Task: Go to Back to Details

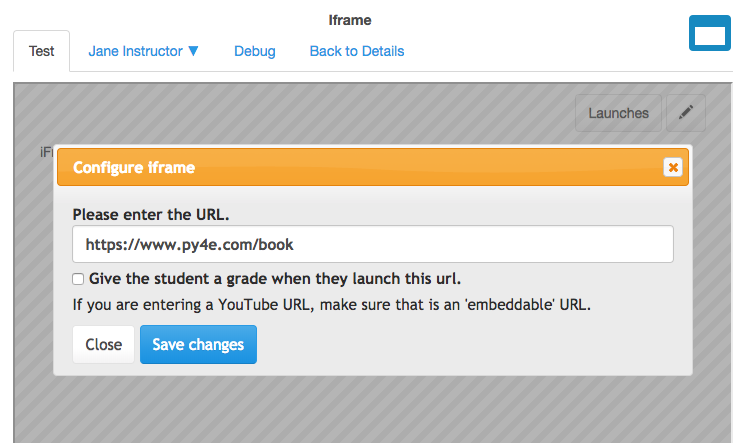Action: click(356, 51)
